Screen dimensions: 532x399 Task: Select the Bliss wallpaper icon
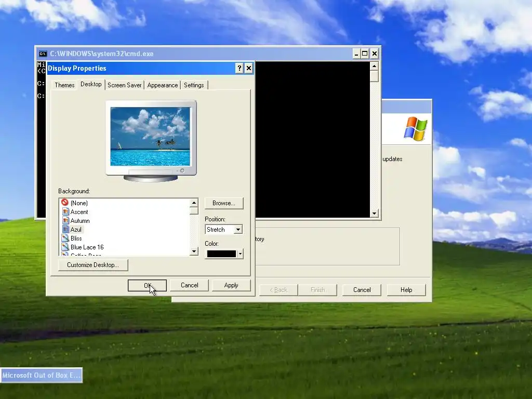(65, 238)
